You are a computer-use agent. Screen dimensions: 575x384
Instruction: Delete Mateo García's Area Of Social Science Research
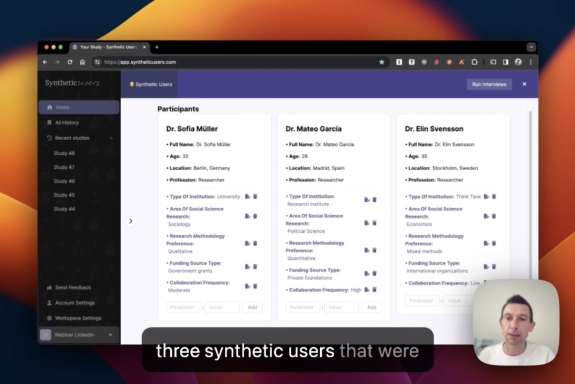click(x=374, y=223)
